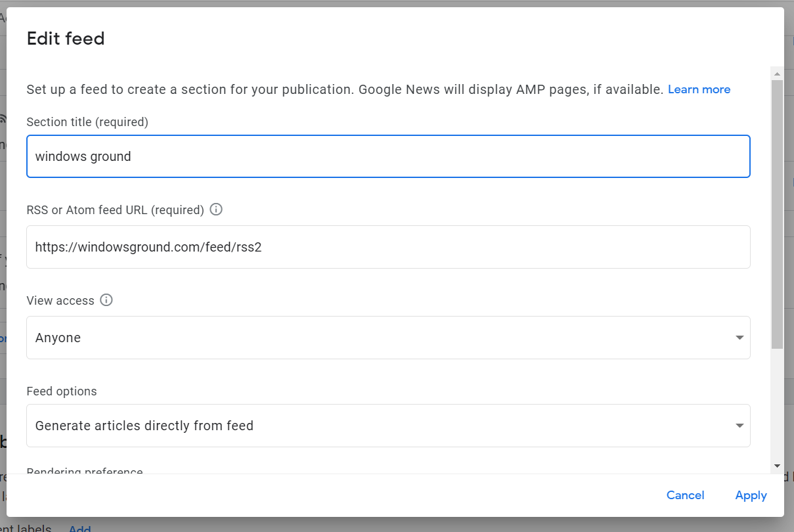Click the Add link beside content labels

pyautogui.click(x=79, y=527)
